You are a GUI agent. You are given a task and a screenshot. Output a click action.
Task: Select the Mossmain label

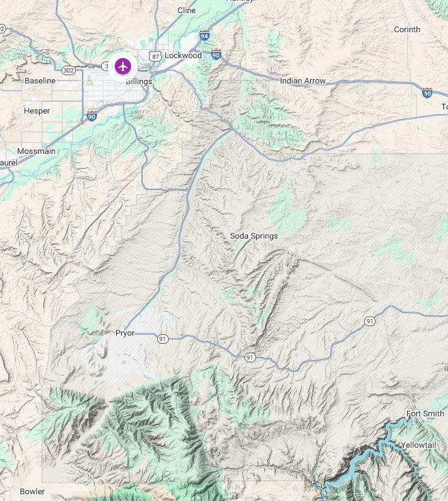tap(36, 151)
